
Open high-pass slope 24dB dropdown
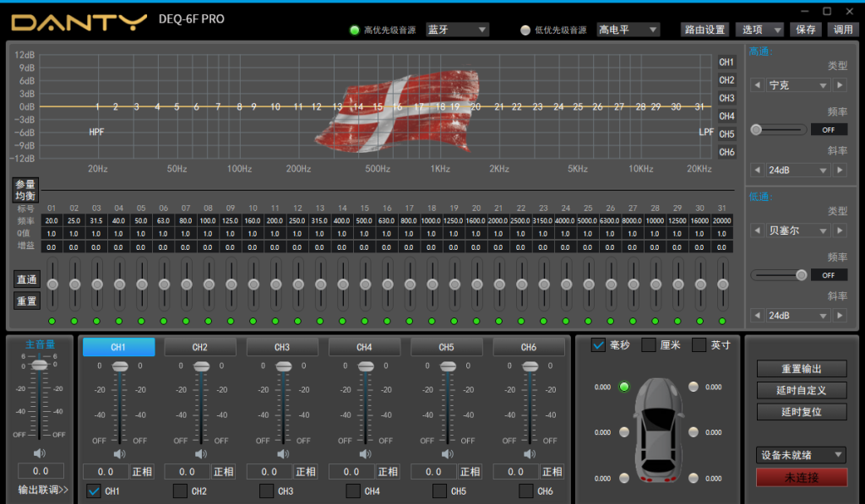pos(798,170)
